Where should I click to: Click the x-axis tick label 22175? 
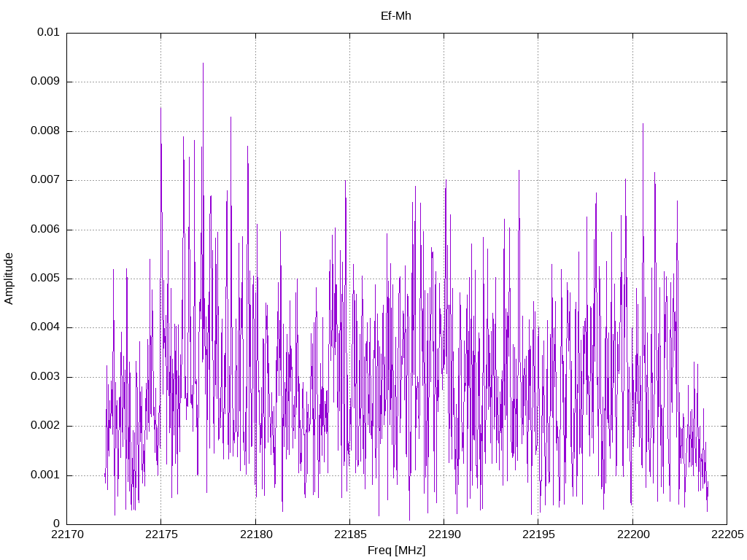(x=161, y=534)
